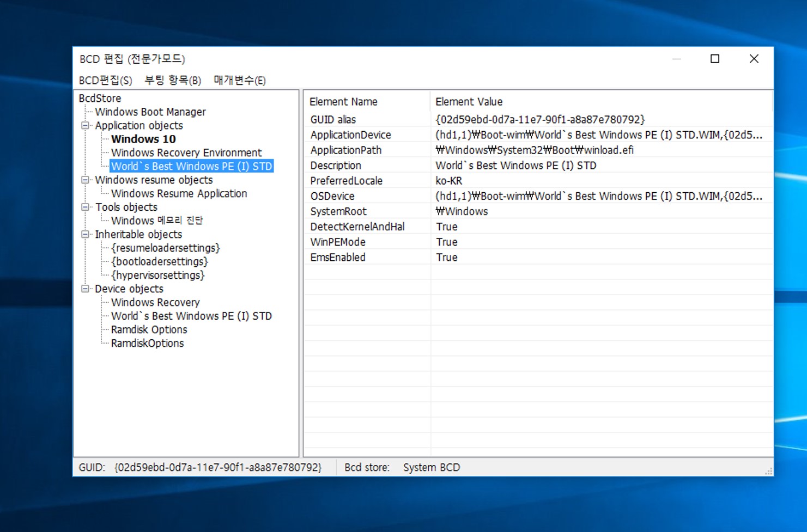Click the EmsEnabled True value
Image resolution: width=807 pixels, height=532 pixels.
(x=447, y=257)
